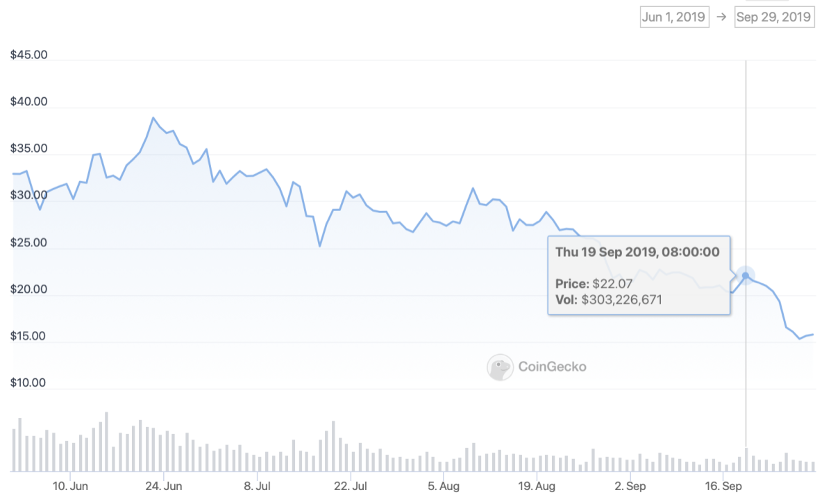840x504 pixels.
Task: Open the Sep 29, 2019 end date field
Action: (x=773, y=17)
